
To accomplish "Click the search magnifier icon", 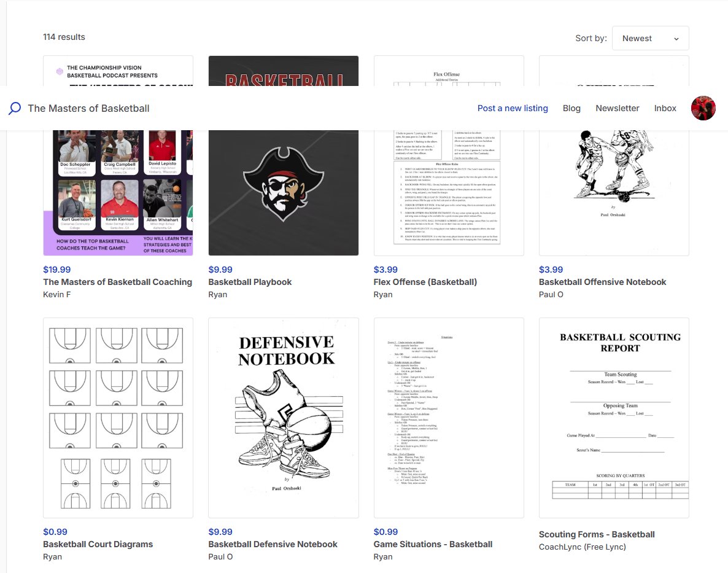I will (15, 108).
